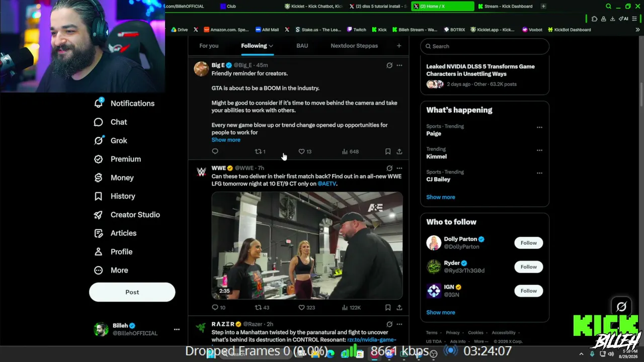Follow Ryder
Screen dimensions: 644x362
click(528, 267)
